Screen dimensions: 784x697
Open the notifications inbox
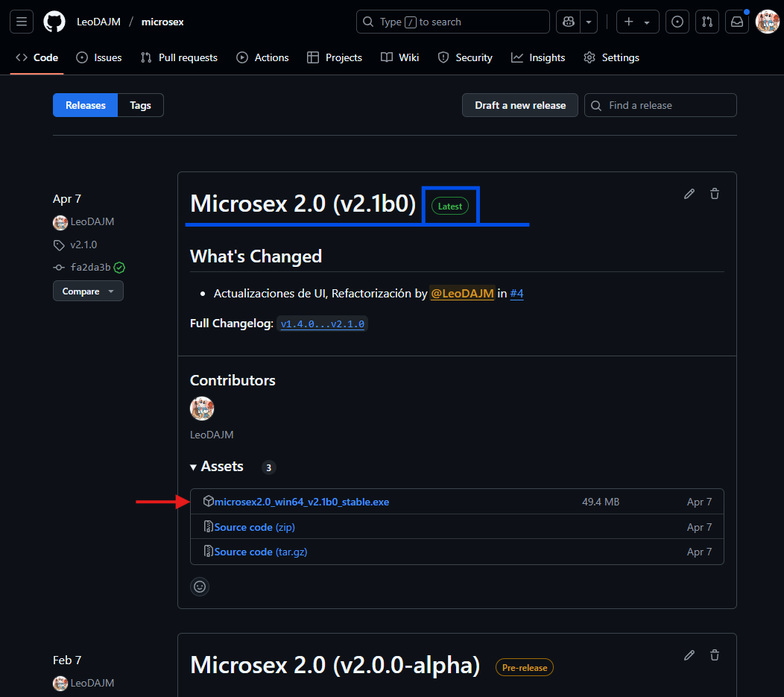coord(737,22)
